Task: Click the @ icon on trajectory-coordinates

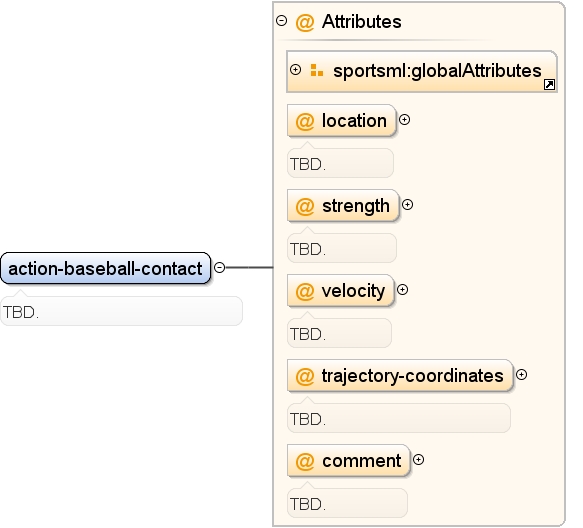Action: pyautogui.click(x=305, y=376)
